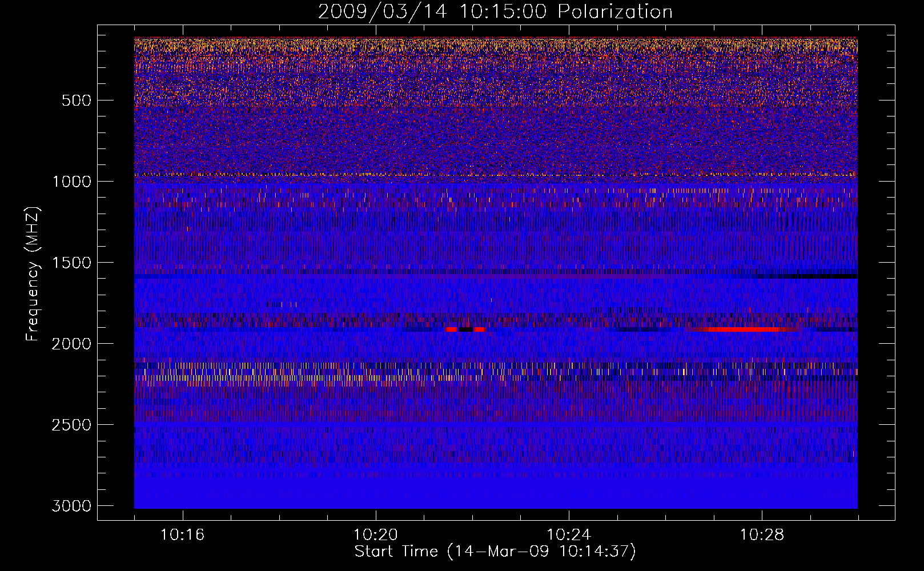Click the plot title '2009/03/14 10:15:00 Polarization'
Screen dimensions: 924x571
tap(495, 11)
